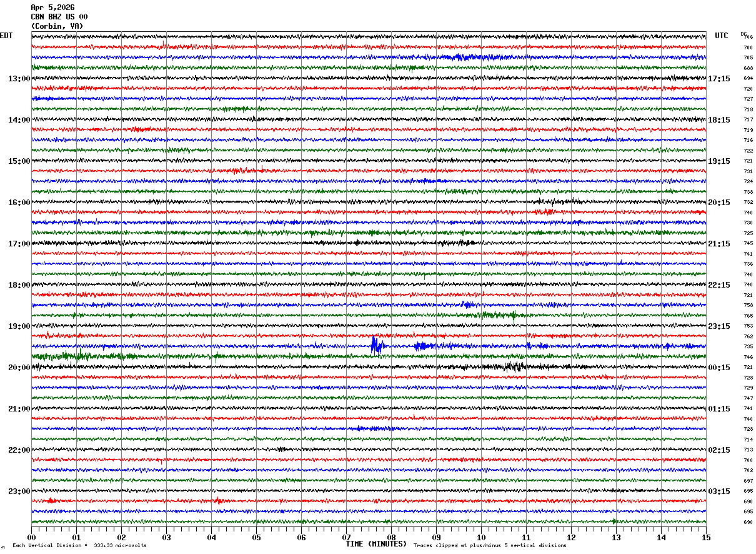The height and width of the screenshot is (554, 756).
Task: Click the 22:00 EDT time label
Action: 19,450
